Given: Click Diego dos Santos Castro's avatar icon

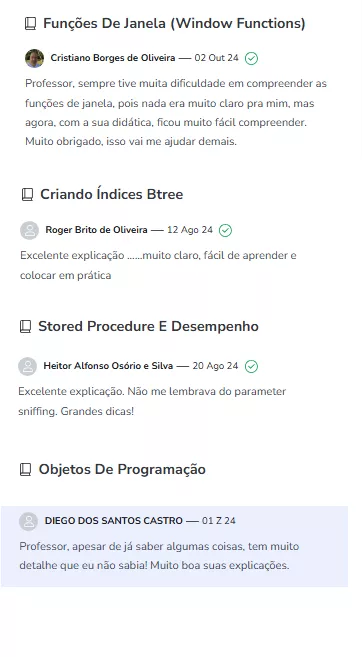Looking at the screenshot, I should pyautogui.click(x=28, y=521).
